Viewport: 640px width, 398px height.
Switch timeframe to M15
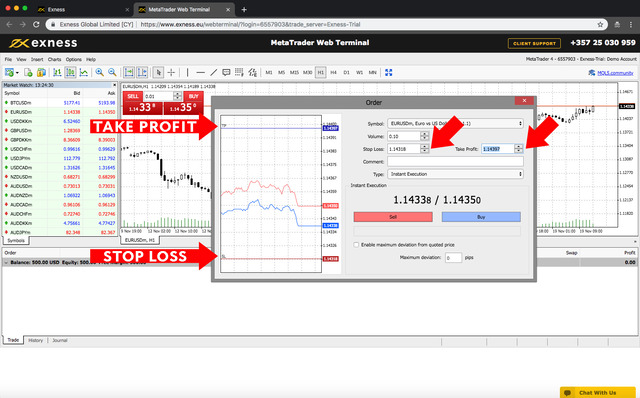click(294, 72)
